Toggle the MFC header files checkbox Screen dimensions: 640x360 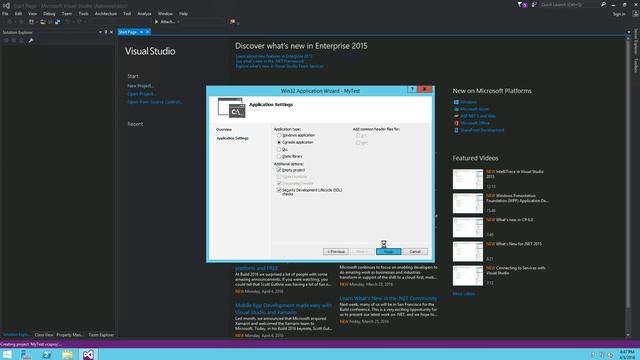point(358,143)
